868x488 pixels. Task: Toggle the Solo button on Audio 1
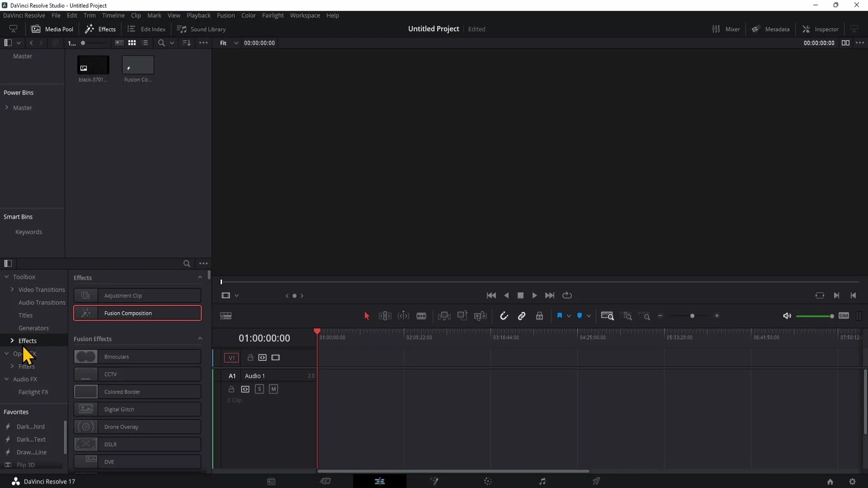coord(259,389)
